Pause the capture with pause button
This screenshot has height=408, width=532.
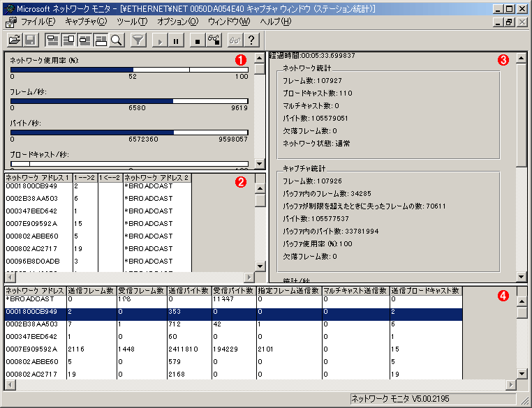pyautogui.click(x=176, y=40)
